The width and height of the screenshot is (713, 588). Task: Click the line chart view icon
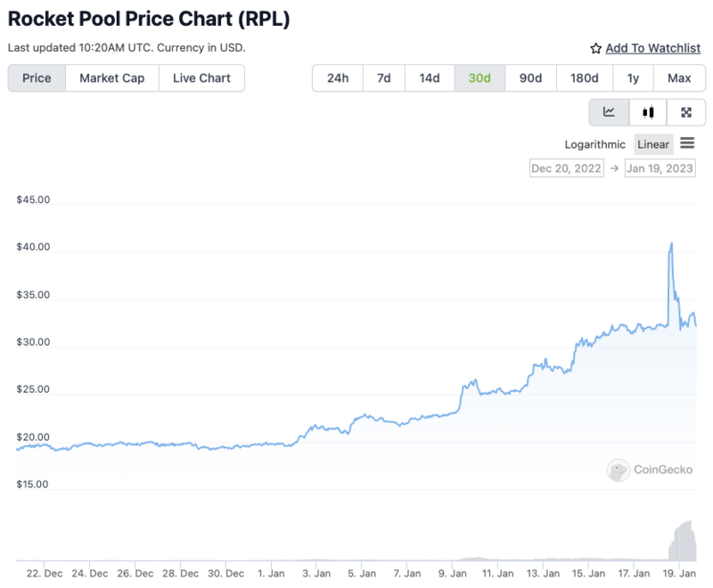610,112
